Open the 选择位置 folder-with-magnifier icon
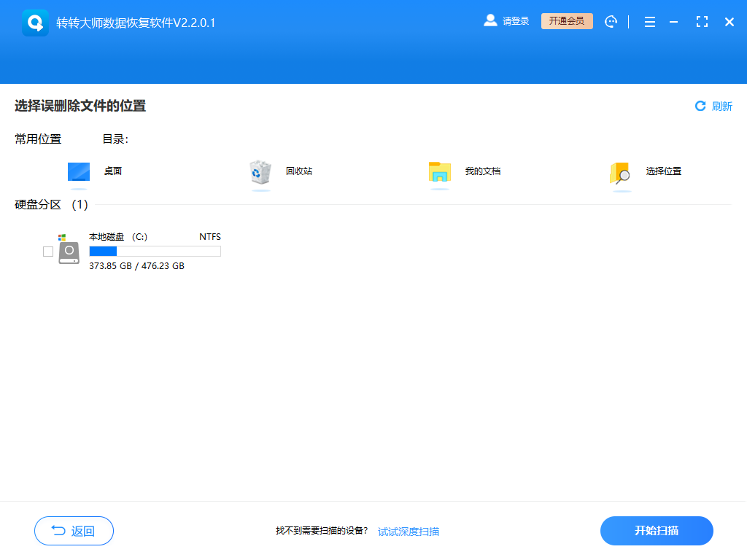 click(x=619, y=170)
